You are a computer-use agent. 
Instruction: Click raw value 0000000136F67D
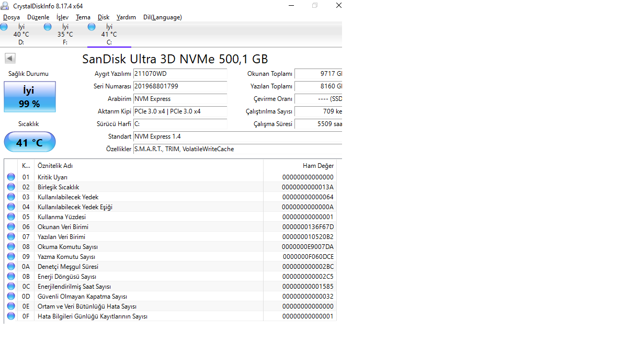click(308, 227)
